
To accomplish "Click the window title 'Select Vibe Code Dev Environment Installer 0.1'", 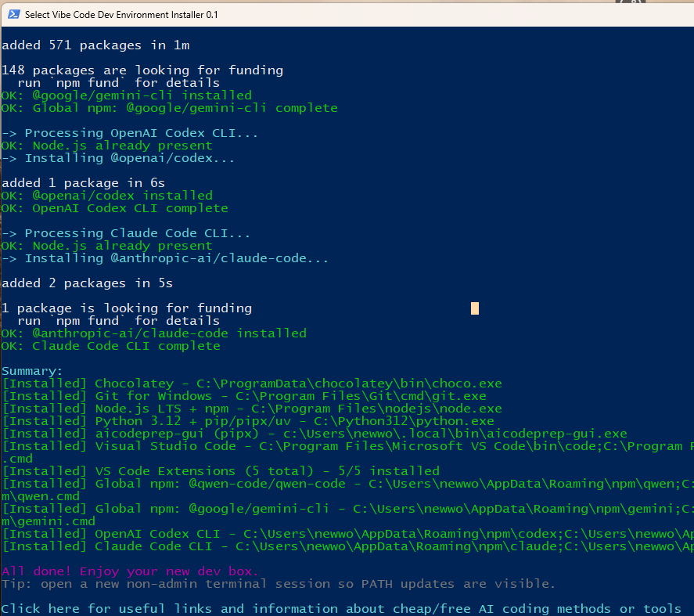I will pyautogui.click(x=121, y=15).
